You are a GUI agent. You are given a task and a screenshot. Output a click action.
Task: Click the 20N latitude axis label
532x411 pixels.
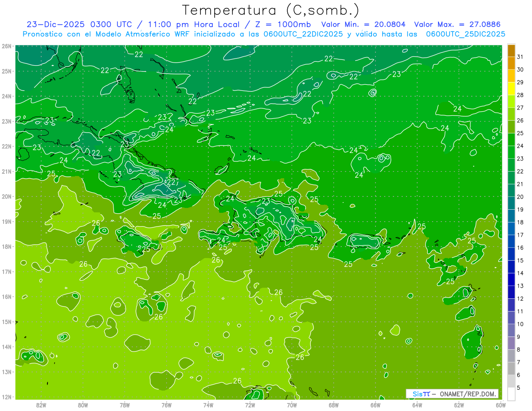(x=6, y=196)
